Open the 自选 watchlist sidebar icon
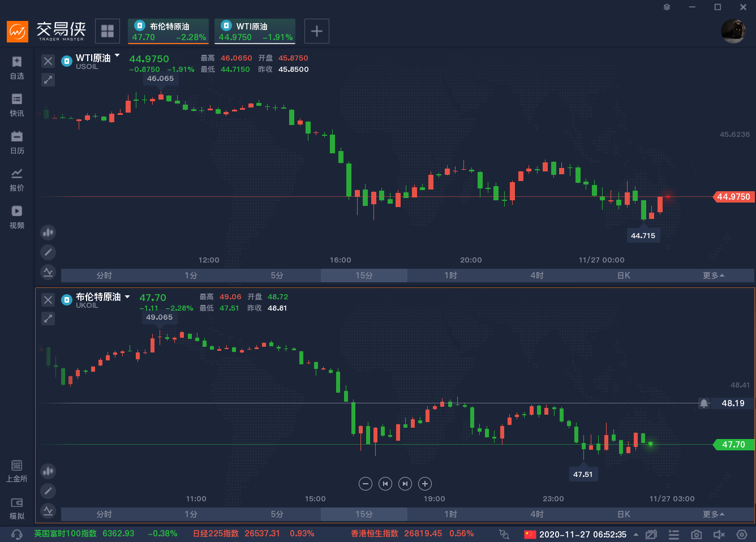 tap(17, 67)
